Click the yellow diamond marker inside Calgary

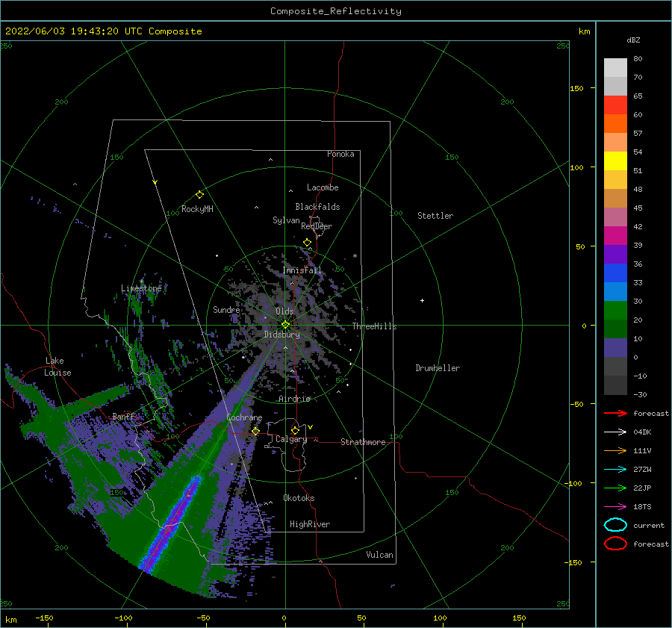[295, 430]
